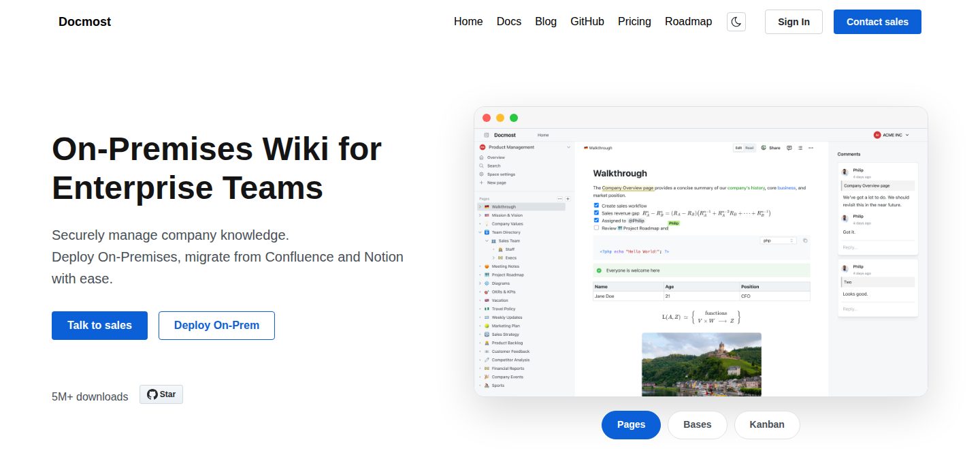The image size is (980, 470).
Task: Collapse the Sales Team tree item
Action: coord(487,240)
